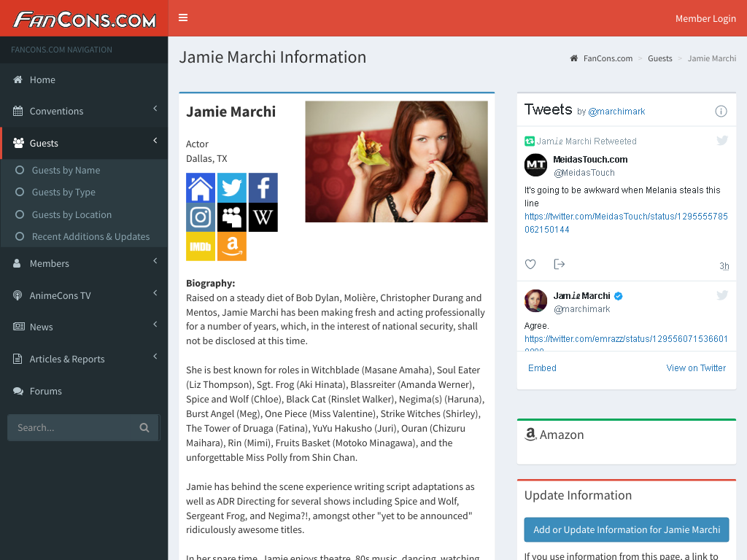Open Jamie Marchi's homepage via the house icon
This screenshot has height=560, width=747.
(201, 187)
